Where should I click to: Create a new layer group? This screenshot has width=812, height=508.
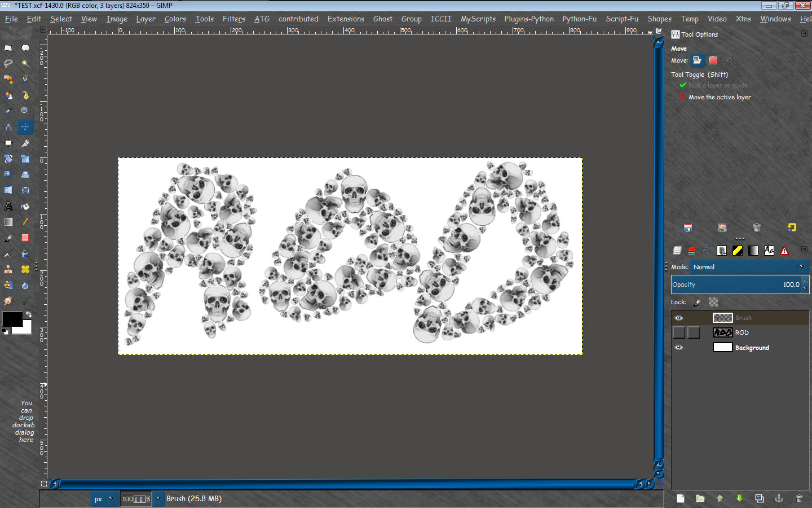click(x=700, y=498)
